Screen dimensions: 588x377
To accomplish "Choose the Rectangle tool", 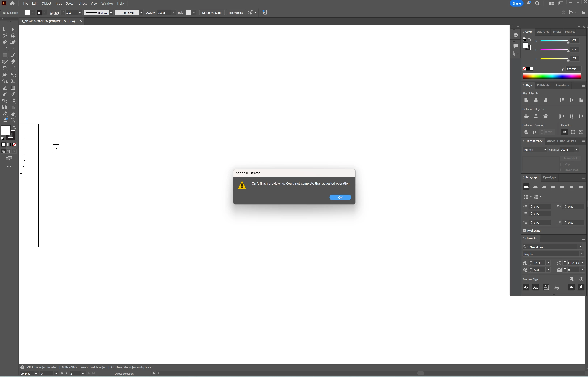I will pos(5,55).
